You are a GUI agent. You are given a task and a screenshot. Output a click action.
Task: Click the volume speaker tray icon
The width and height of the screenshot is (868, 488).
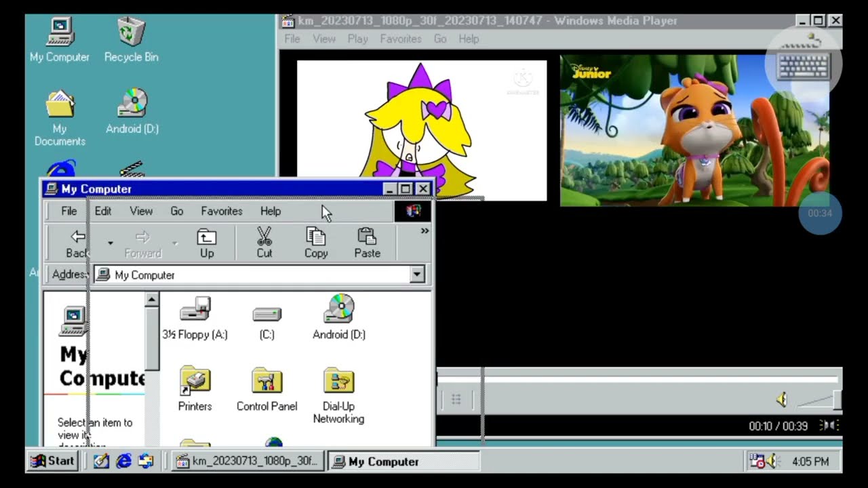click(x=774, y=462)
